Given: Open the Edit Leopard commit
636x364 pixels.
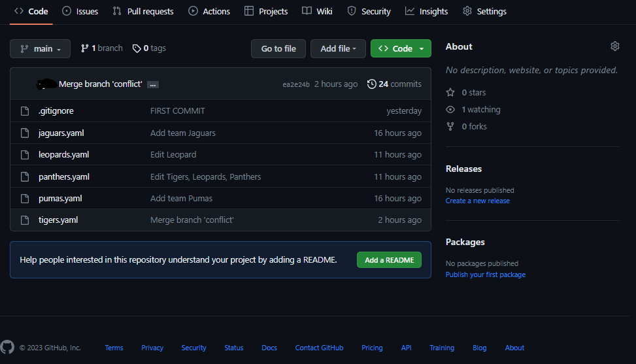Looking at the screenshot, I should tap(173, 154).
